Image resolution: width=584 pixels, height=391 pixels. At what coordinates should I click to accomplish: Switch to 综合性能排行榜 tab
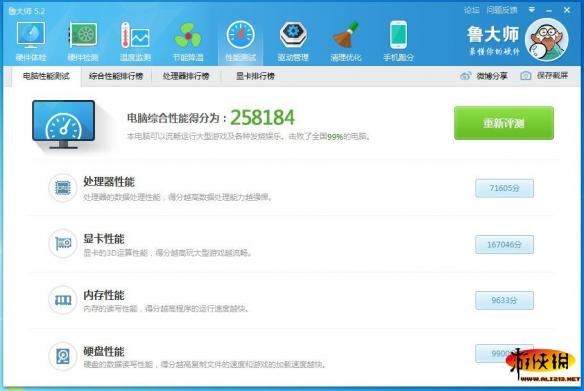coord(116,76)
